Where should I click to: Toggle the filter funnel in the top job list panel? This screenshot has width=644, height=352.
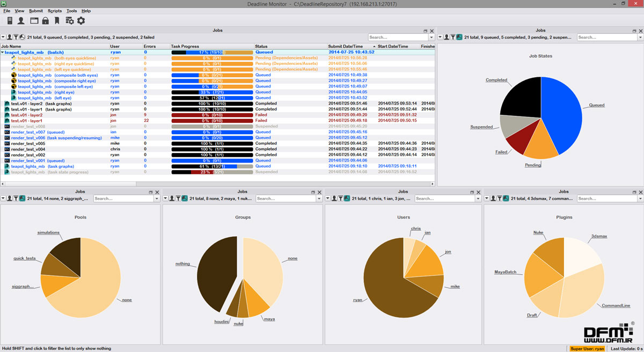[x=16, y=37]
